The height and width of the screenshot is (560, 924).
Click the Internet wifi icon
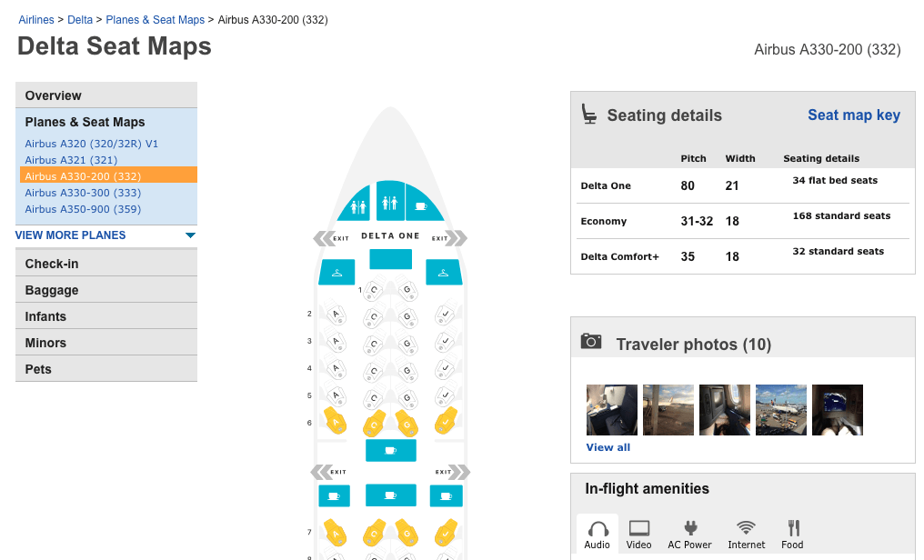(747, 534)
